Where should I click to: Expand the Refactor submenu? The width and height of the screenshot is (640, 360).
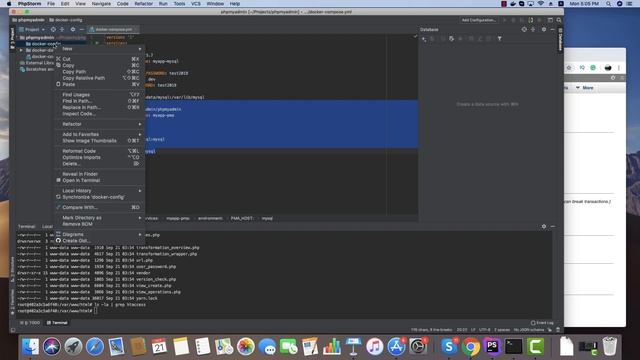(x=99, y=124)
